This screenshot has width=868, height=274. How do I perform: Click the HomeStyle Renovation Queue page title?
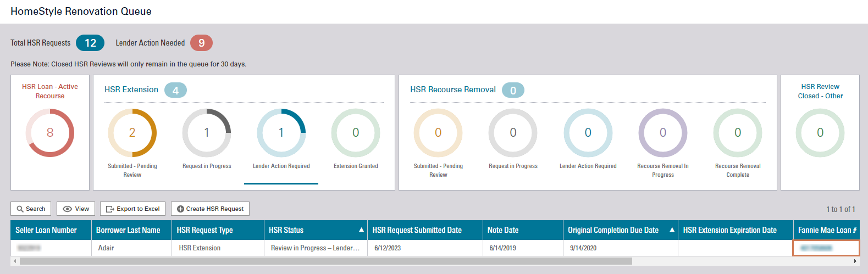81,12
